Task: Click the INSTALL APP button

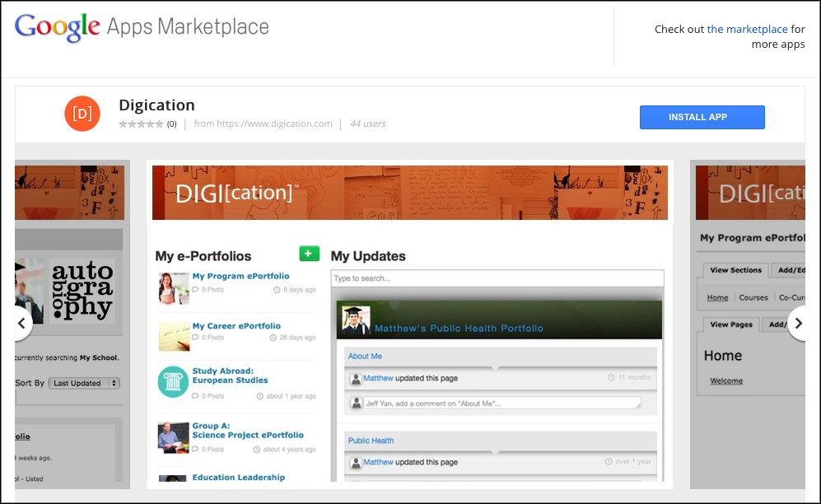Action: (702, 117)
